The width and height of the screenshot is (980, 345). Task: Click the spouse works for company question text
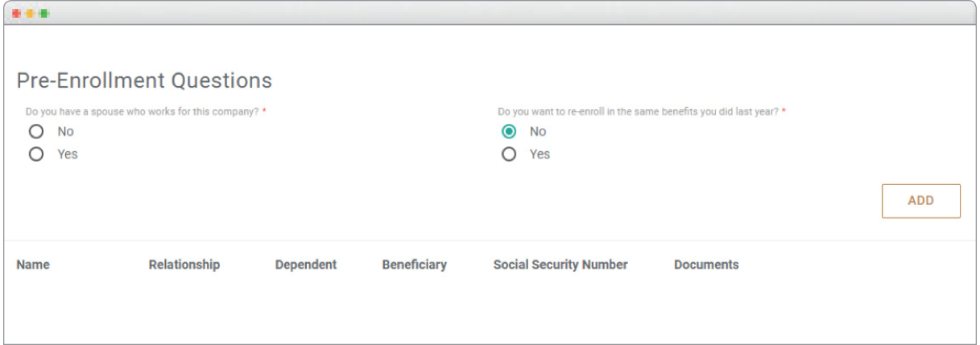coord(142,112)
